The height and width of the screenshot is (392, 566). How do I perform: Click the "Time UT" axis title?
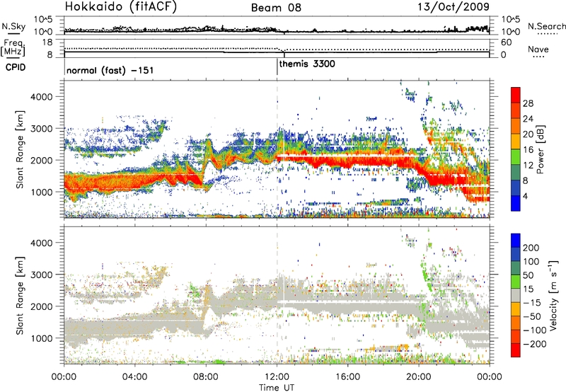(277, 387)
